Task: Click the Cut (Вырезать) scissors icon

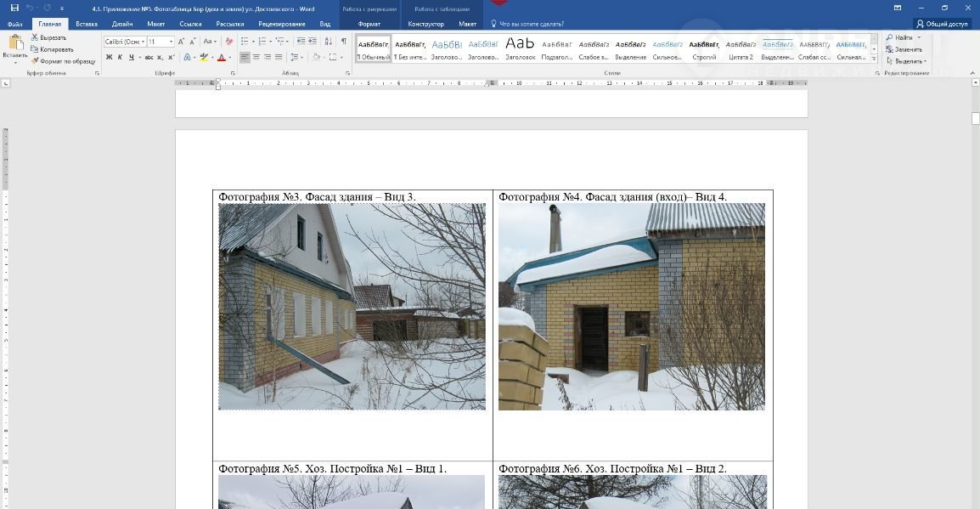Action: [x=35, y=37]
